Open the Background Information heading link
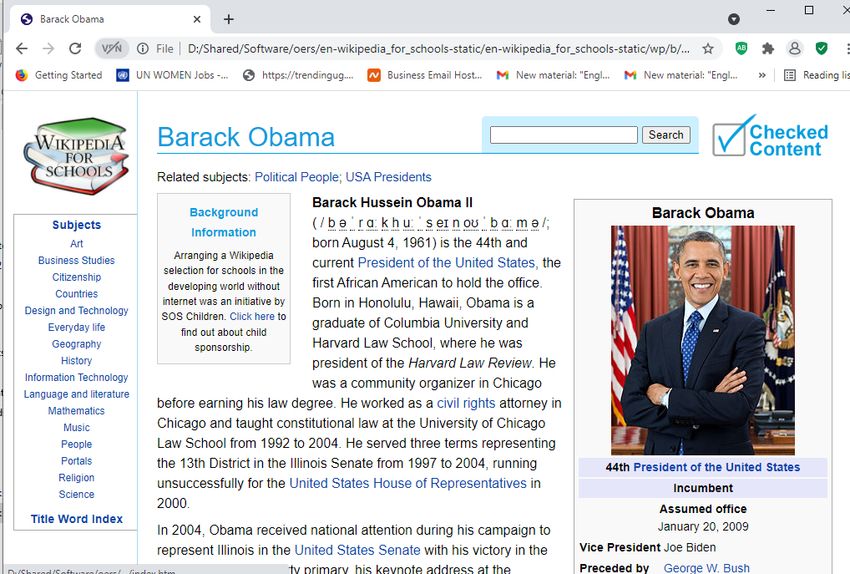The image size is (850, 574). click(x=223, y=222)
